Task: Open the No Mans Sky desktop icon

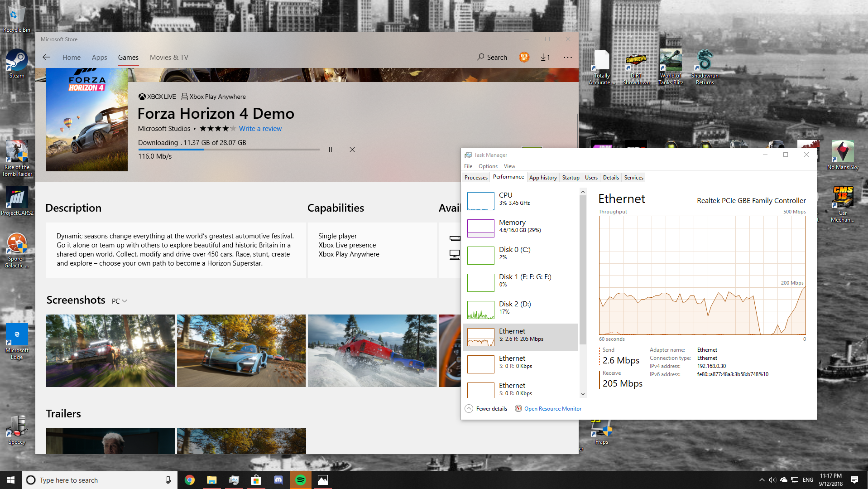Action: point(843,155)
